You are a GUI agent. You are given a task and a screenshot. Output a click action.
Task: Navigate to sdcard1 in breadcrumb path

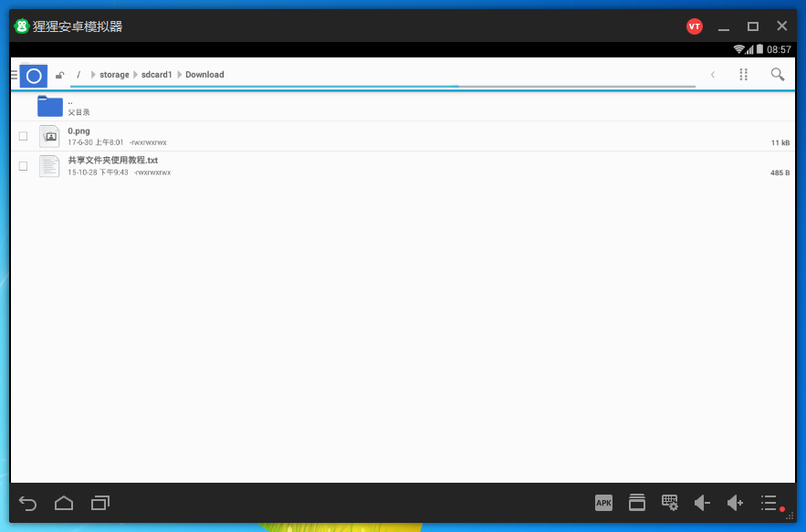coord(156,75)
